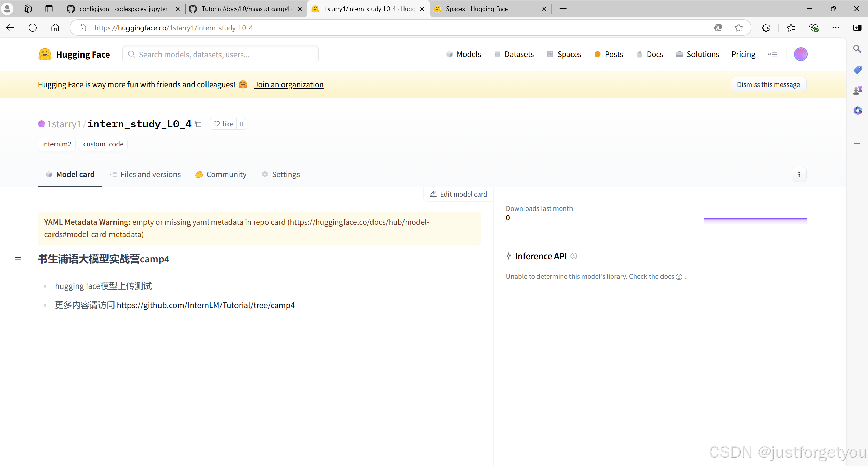Go to browser home page
868x466 pixels.
click(55, 28)
